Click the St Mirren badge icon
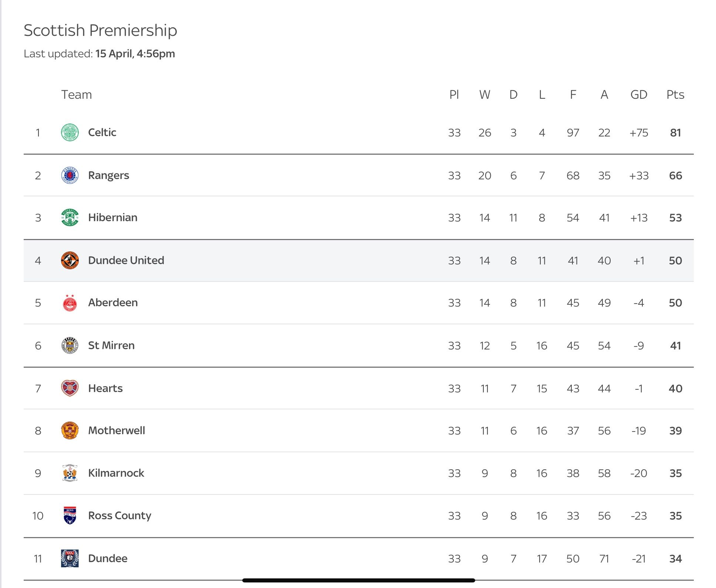The image size is (716, 588). pyautogui.click(x=70, y=345)
